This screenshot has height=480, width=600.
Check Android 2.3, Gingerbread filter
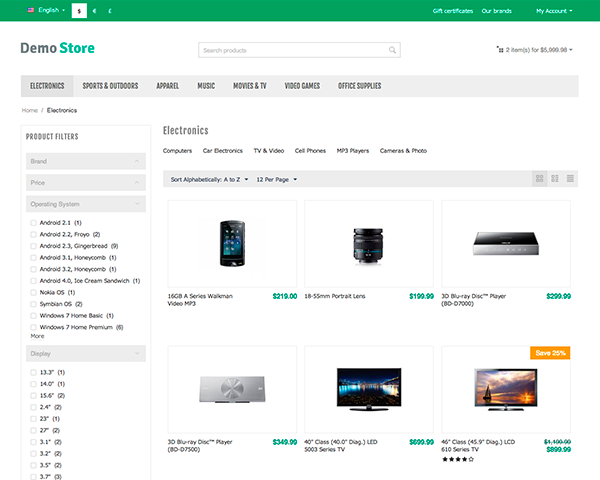[33, 246]
